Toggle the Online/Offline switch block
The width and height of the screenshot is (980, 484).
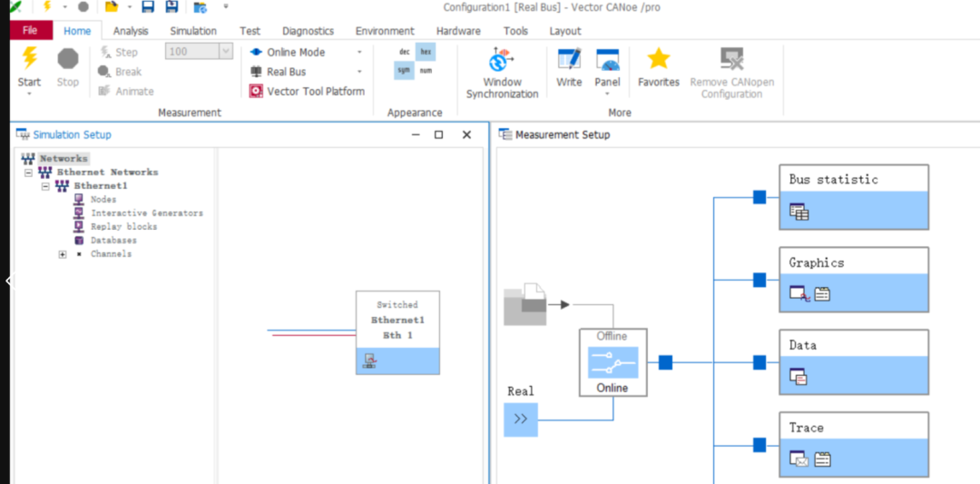tap(612, 362)
